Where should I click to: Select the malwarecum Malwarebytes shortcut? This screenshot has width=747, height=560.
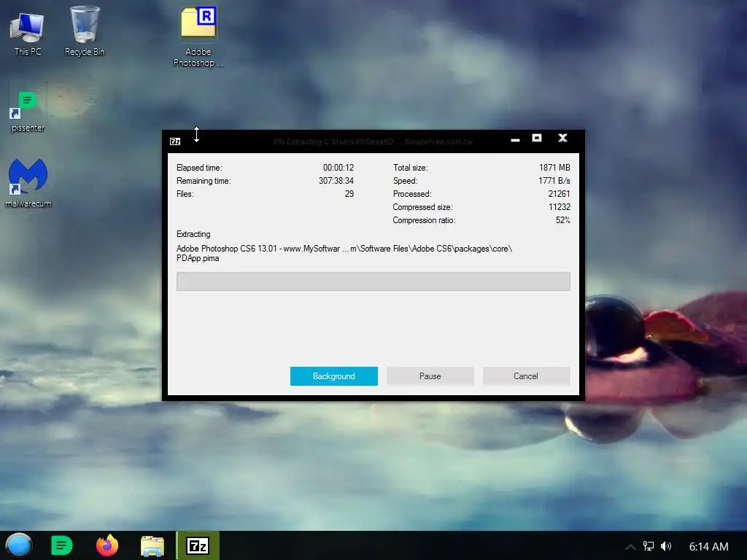(28, 183)
